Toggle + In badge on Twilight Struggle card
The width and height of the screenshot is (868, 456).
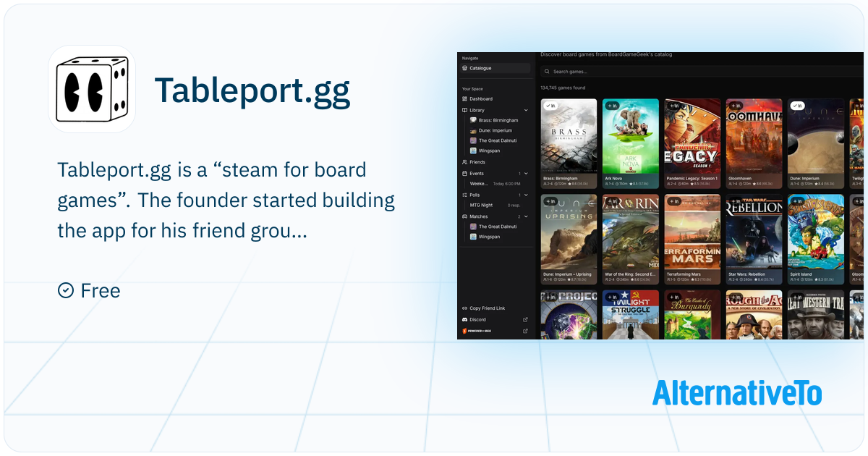click(x=611, y=297)
